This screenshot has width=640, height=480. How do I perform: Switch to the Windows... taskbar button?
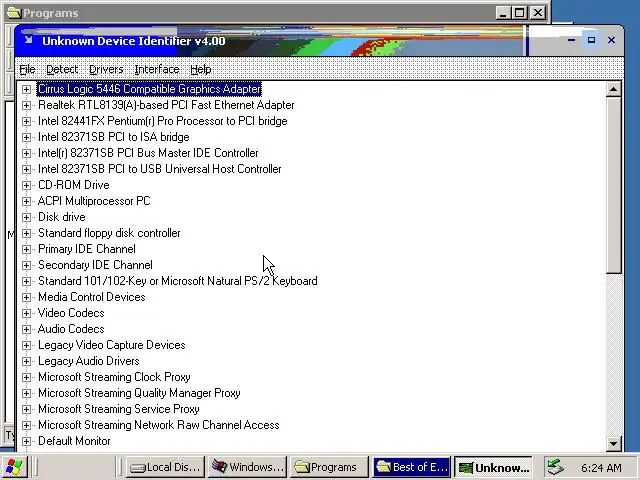click(248, 467)
